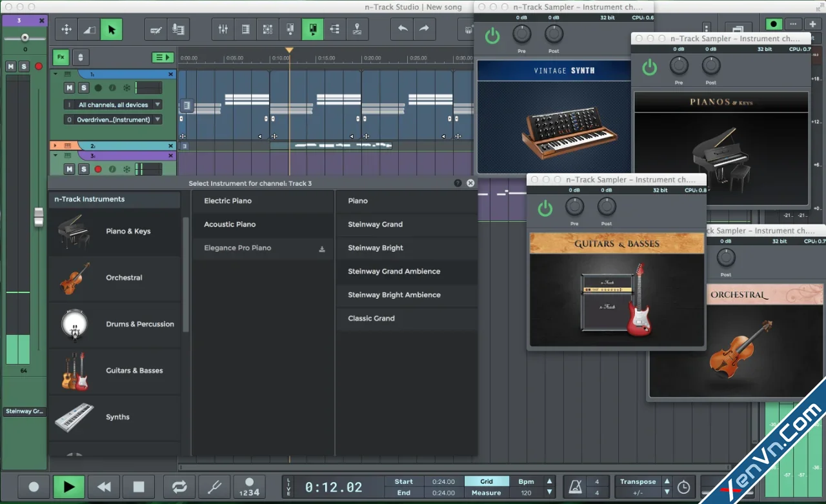Undo the last action
This screenshot has width=826, height=504.
(402, 29)
